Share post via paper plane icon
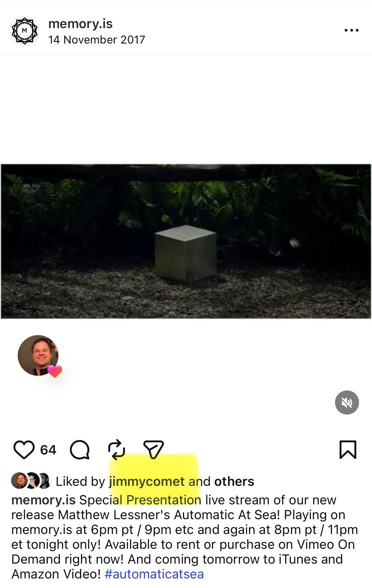Image resolution: width=372 pixels, height=588 pixels. (x=153, y=450)
